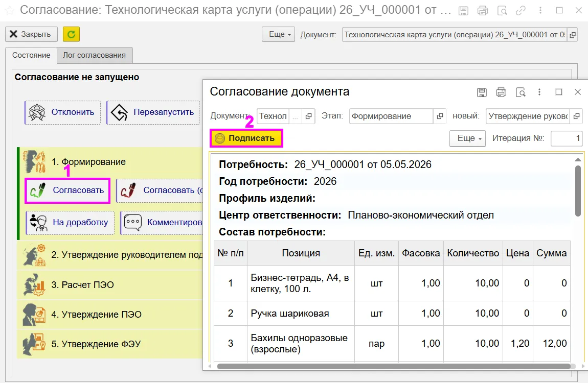
Task: Click the Этап field with Формирование
Action: [391, 116]
